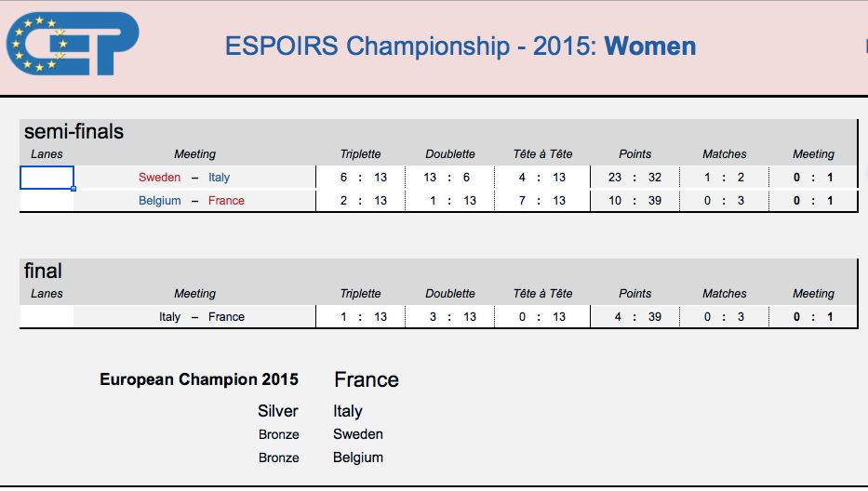Click the blue fill handle of the selected cell
This screenshot has height=491, width=868.
(x=73, y=189)
